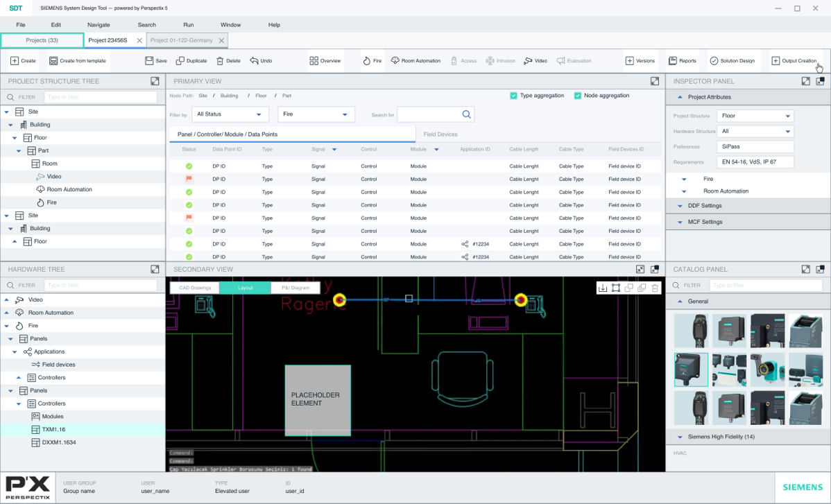This screenshot has width=831, height=504.
Task: Open Room Automation from the toolbar
Action: coord(415,60)
